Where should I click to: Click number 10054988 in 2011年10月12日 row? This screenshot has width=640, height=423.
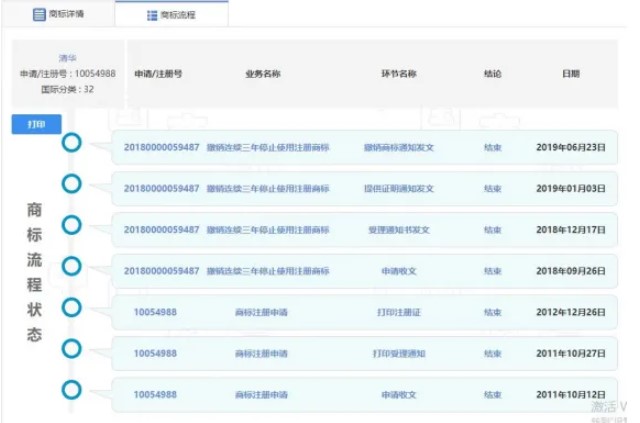156,395
